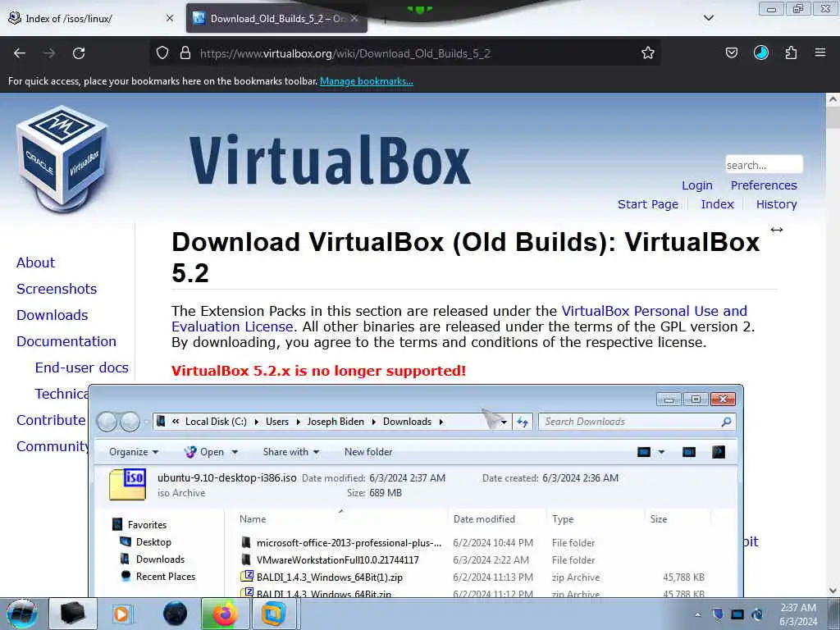Screen dimensions: 840x630
Task: Open the Index wiki link
Action: click(717, 204)
